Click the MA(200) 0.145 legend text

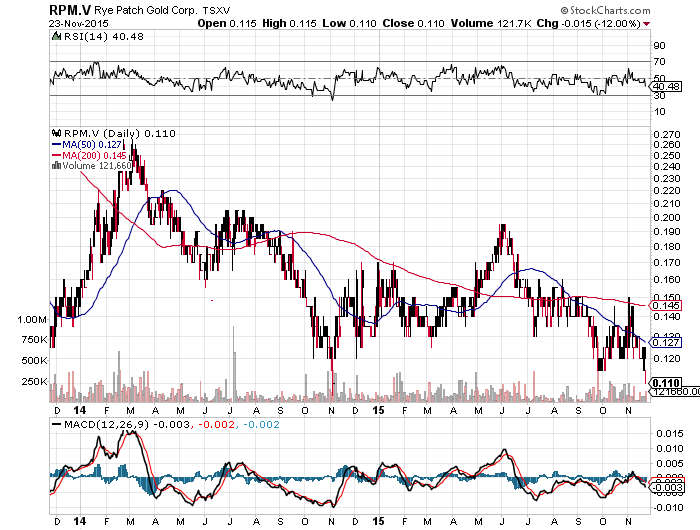pyautogui.click(x=94, y=155)
